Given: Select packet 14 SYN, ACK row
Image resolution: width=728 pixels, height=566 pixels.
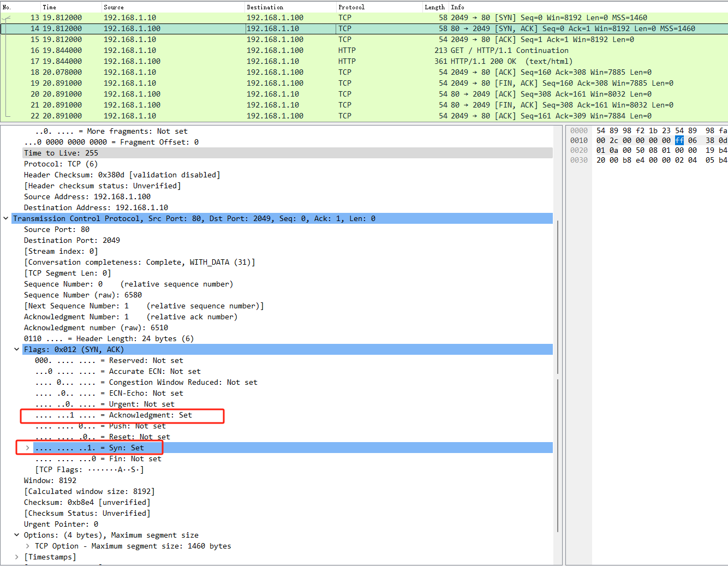Looking at the screenshot, I should coord(364,28).
